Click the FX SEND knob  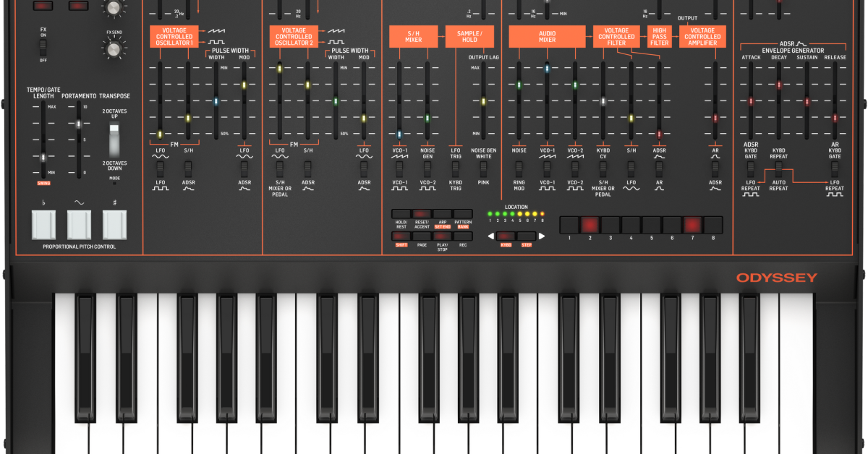(112, 48)
